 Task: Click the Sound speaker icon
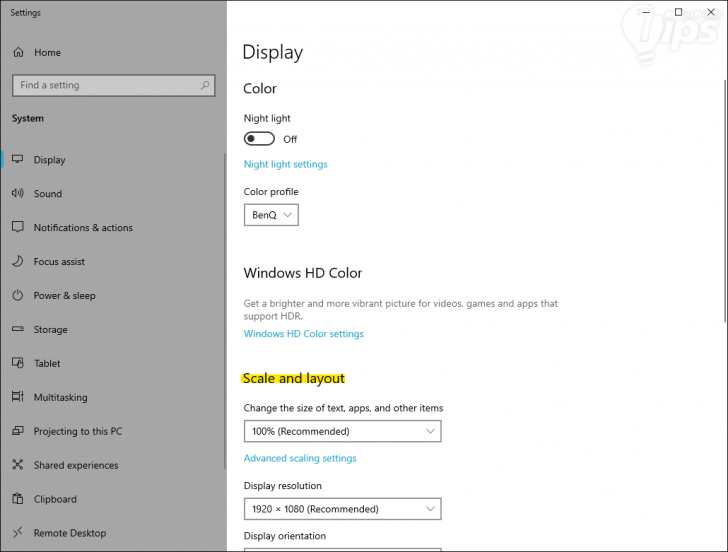click(x=17, y=194)
